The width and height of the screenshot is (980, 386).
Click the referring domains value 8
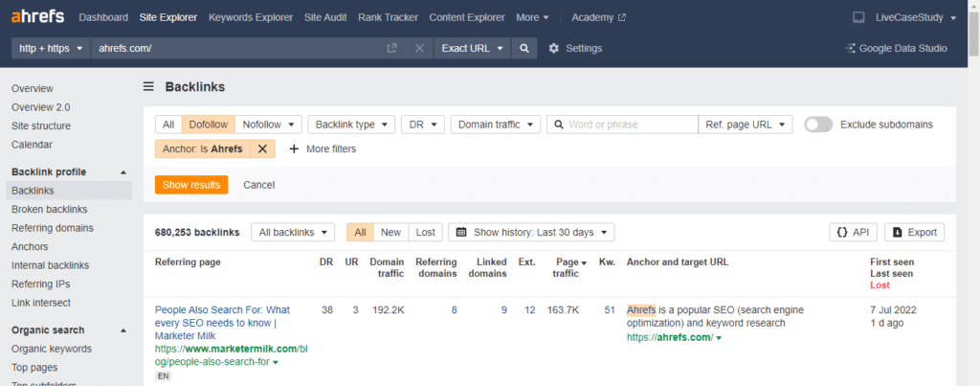coord(455,309)
